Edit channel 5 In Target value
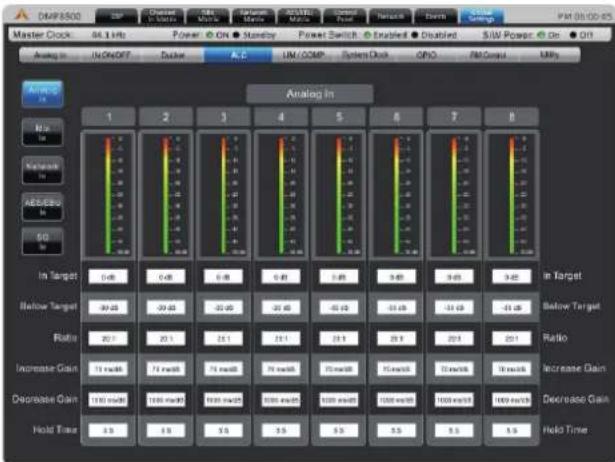Image resolution: width=615 pixels, height=462 pixels. point(339,277)
